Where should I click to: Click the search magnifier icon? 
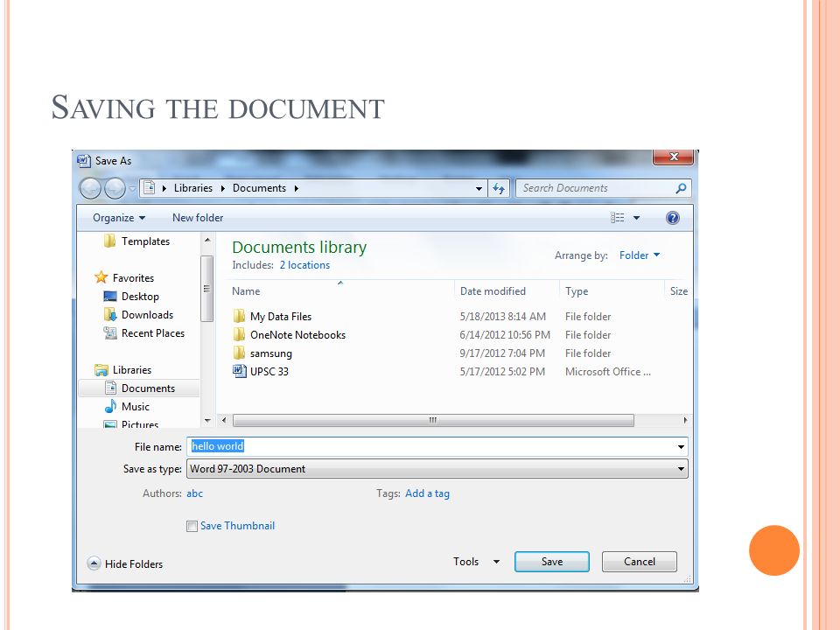(681, 189)
